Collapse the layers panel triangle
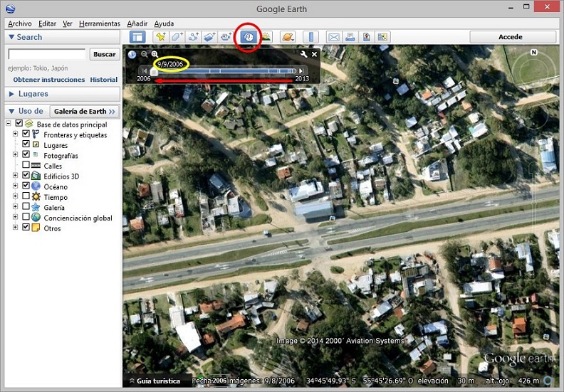 coord(11,112)
